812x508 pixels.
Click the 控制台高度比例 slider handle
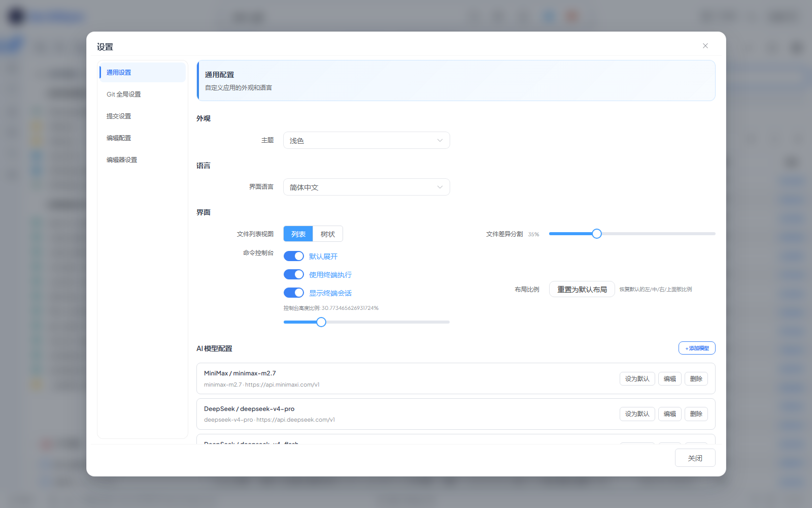pos(321,322)
